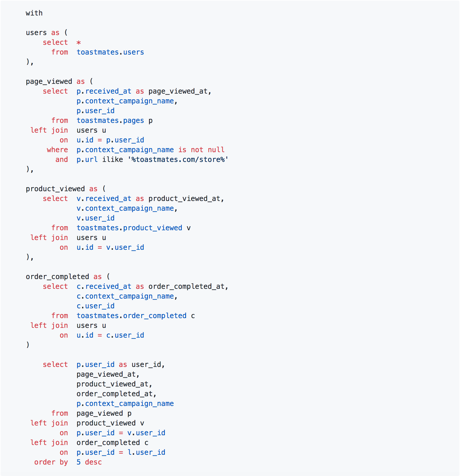The height and width of the screenshot is (476, 460).
Task: Click the 'u.id = v.user_id' join condition
Action: (110, 247)
